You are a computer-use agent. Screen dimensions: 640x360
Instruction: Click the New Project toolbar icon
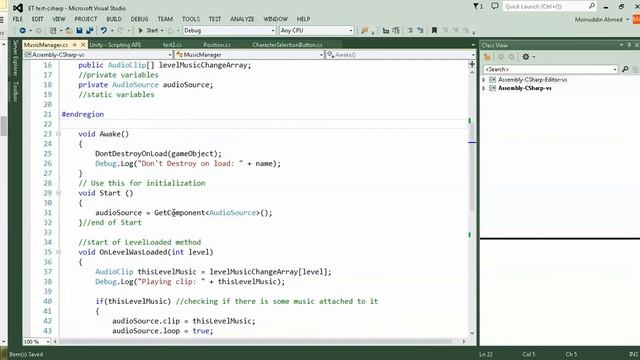[x=53, y=31]
